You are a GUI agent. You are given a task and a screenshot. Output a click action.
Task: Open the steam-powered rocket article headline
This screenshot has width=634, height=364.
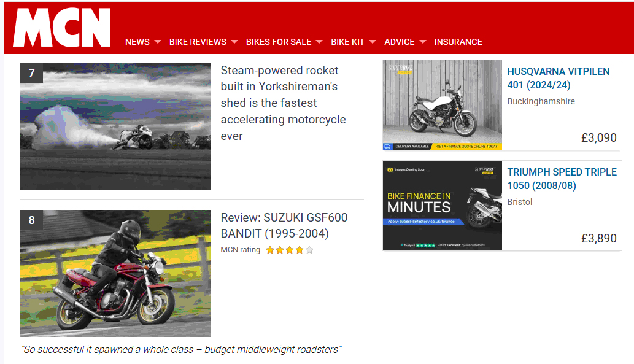click(x=283, y=103)
